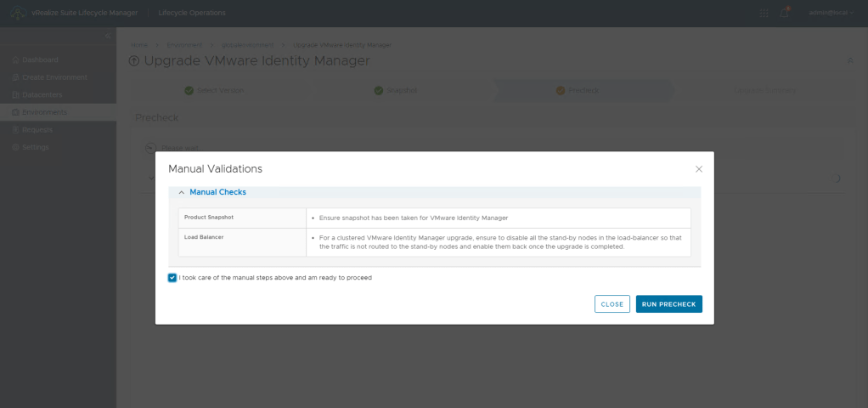Click the Dashboard home icon in sidebar
Viewport: 868px width, 408px height.
[15, 60]
